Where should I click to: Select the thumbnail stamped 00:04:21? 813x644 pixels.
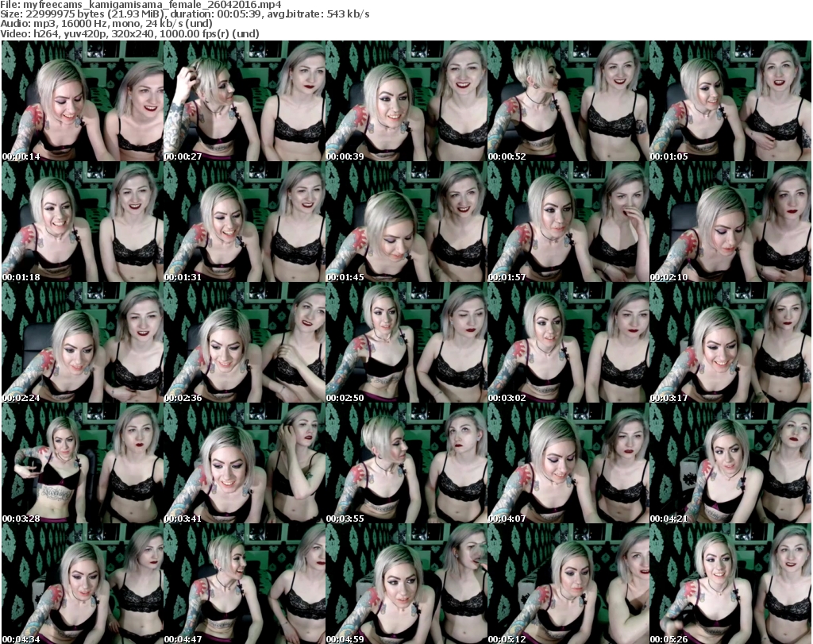coord(730,463)
